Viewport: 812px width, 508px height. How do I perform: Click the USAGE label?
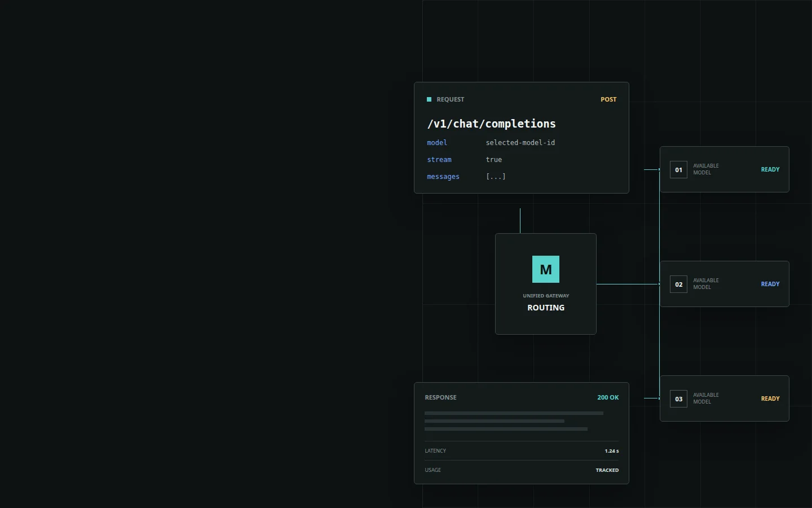click(433, 470)
